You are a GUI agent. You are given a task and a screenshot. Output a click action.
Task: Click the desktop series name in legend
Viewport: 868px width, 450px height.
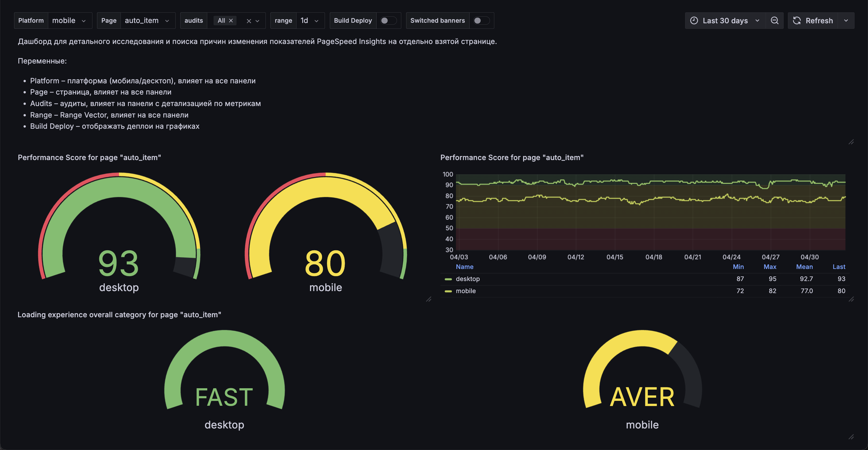click(468, 279)
